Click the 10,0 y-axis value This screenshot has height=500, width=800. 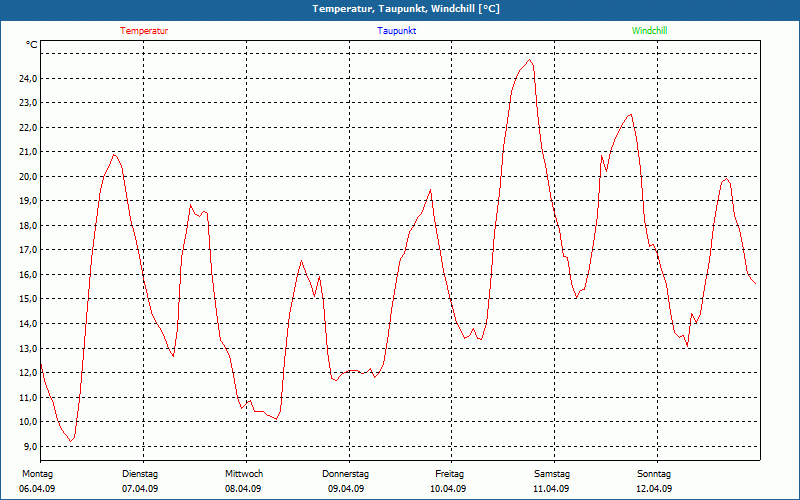(x=29, y=421)
